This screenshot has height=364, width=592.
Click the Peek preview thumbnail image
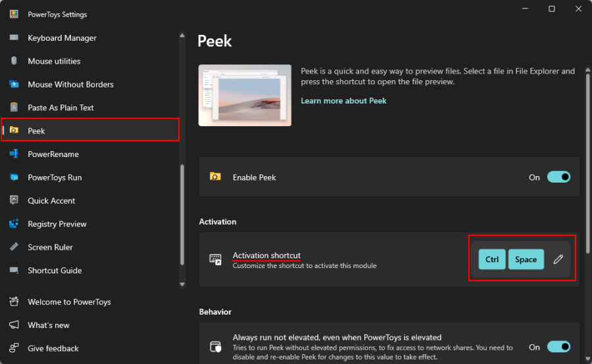click(245, 95)
